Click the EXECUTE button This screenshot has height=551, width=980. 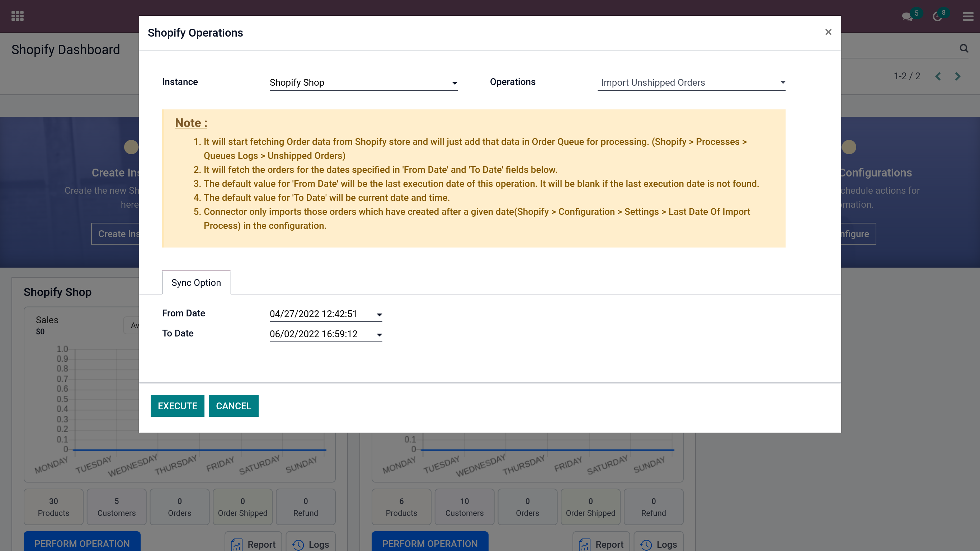(177, 406)
